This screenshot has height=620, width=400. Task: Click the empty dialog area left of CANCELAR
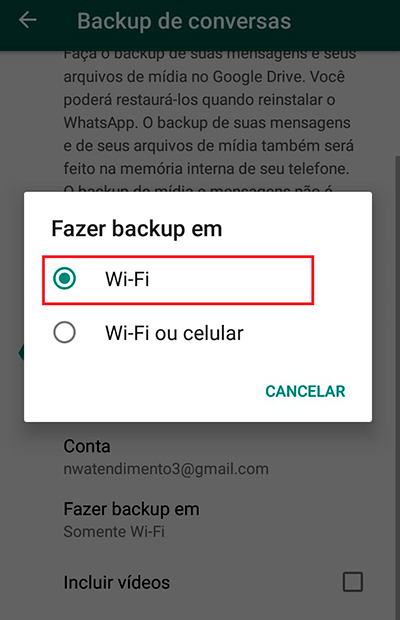coord(142,391)
